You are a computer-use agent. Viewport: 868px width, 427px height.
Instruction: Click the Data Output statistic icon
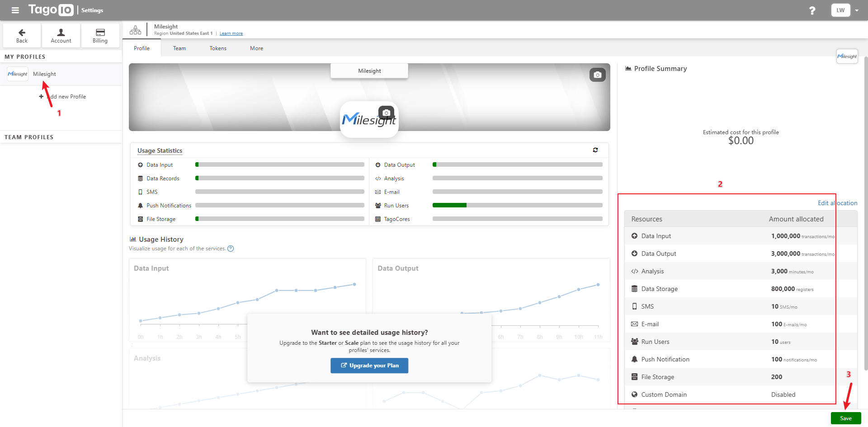click(378, 165)
